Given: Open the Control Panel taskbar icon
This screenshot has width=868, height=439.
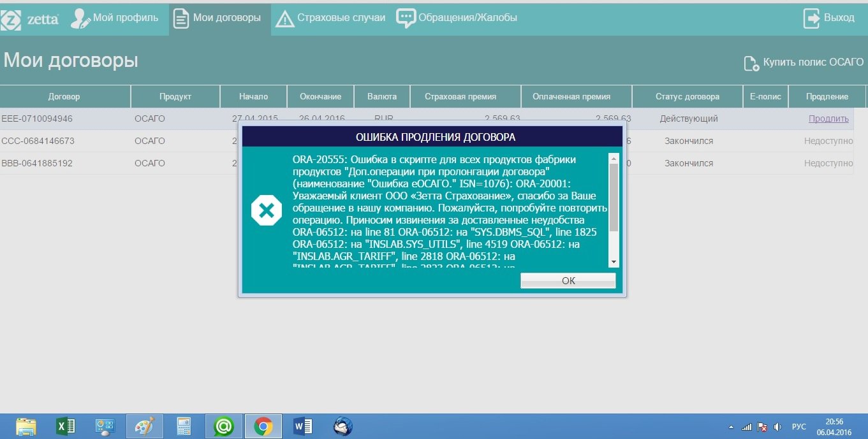Looking at the screenshot, I should click(105, 426).
